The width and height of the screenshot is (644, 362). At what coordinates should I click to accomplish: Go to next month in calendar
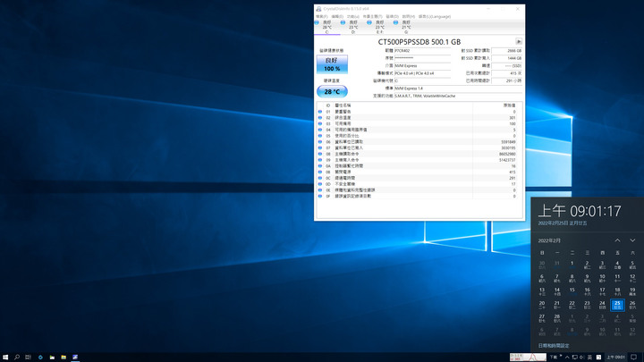(632, 240)
